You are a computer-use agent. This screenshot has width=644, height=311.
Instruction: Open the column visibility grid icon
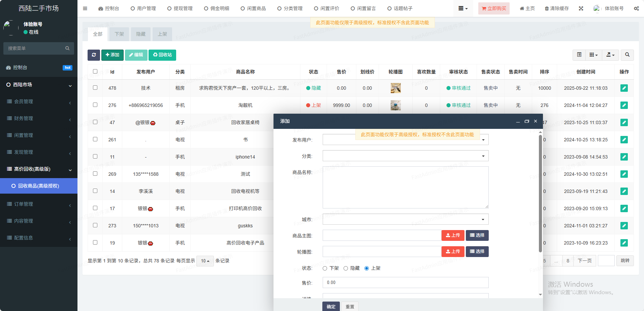click(x=593, y=55)
